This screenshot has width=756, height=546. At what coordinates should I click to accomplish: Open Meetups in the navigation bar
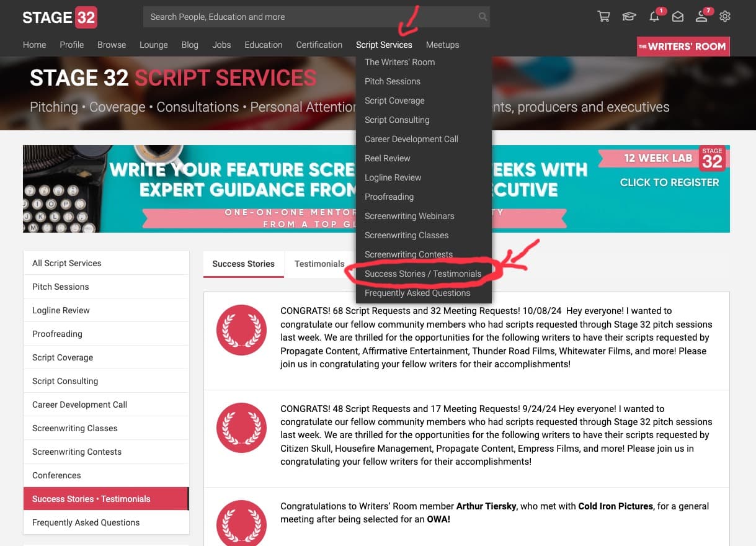coord(443,45)
